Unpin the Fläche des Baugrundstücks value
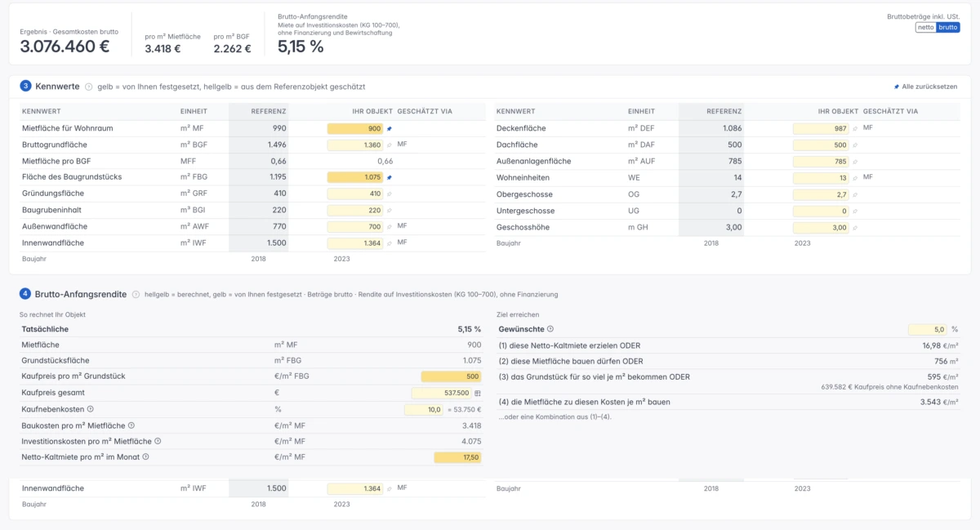The height and width of the screenshot is (530, 980). 390,177
